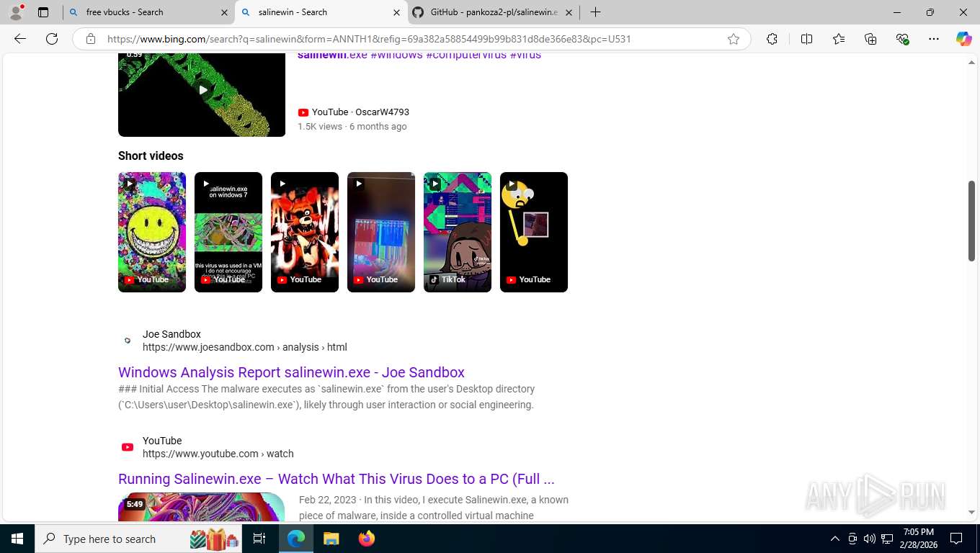This screenshot has width=980, height=553.
Task: Open the Favorites list
Action: [x=839, y=39]
